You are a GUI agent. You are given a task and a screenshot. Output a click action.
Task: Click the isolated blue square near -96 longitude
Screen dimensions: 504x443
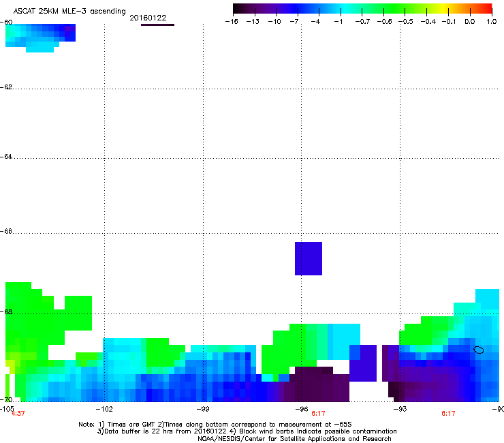coord(309,259)
